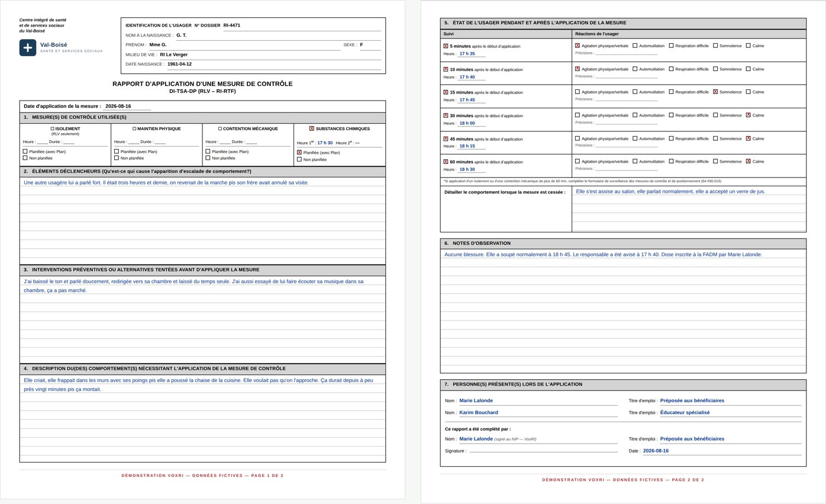This screenshot has width=826, height=504.
Task: Click the Val-Boisé plus-sign logo icon
Action: (x=28, y=48)
